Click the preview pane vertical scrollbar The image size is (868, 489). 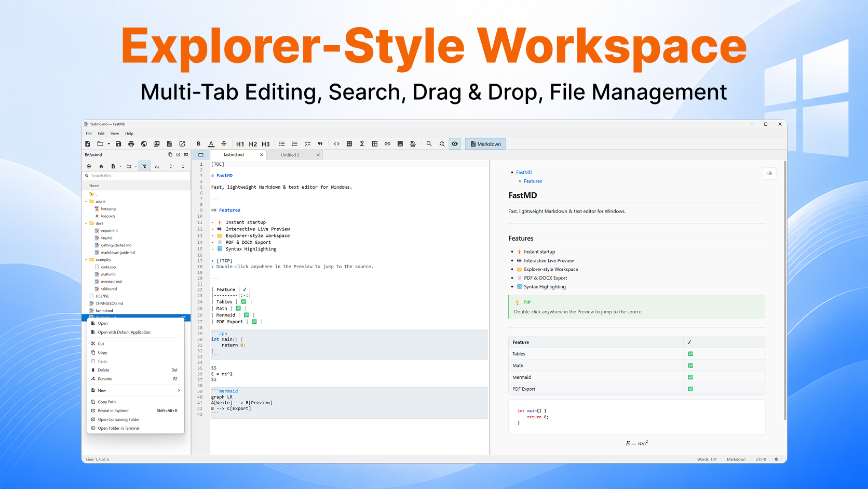785,291
